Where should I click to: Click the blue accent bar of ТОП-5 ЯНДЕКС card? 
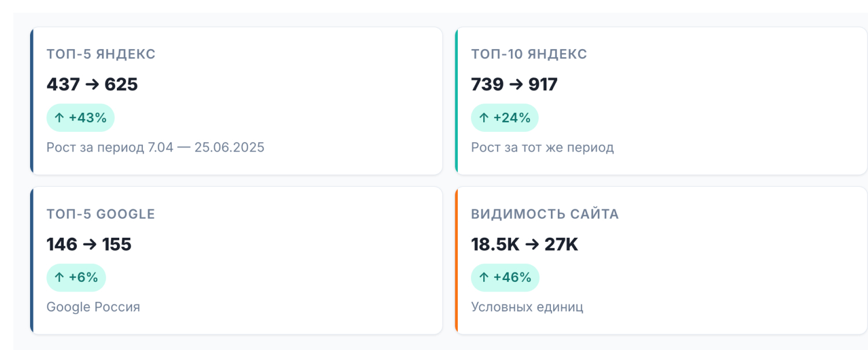tap(32, 101)
